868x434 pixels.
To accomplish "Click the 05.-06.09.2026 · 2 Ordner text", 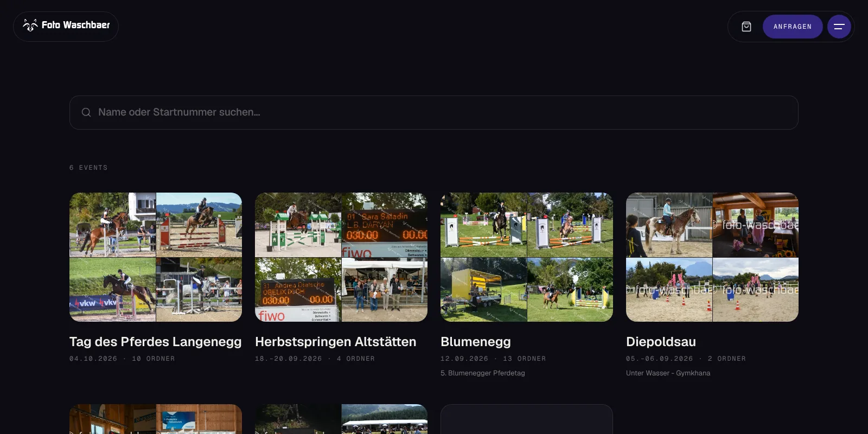I will (x=686, y=359).
